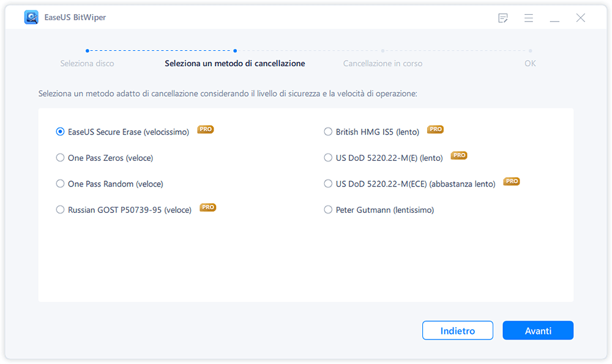
Task: Click the Indietro button
Action: coord(457,330)
